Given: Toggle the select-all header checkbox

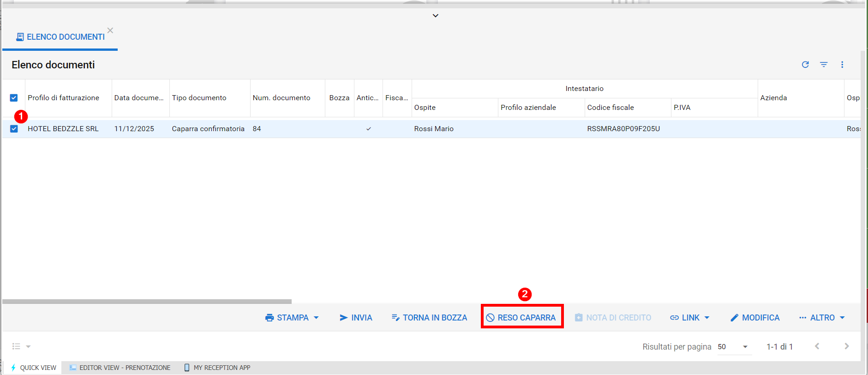Looking at the screenshot, I should (x=14, y=98).
